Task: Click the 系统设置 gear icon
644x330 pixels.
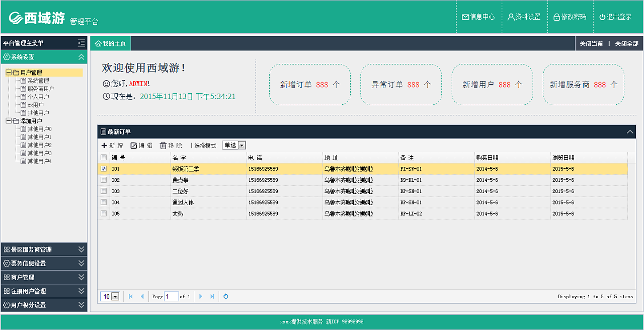Action: click(7, 57)
